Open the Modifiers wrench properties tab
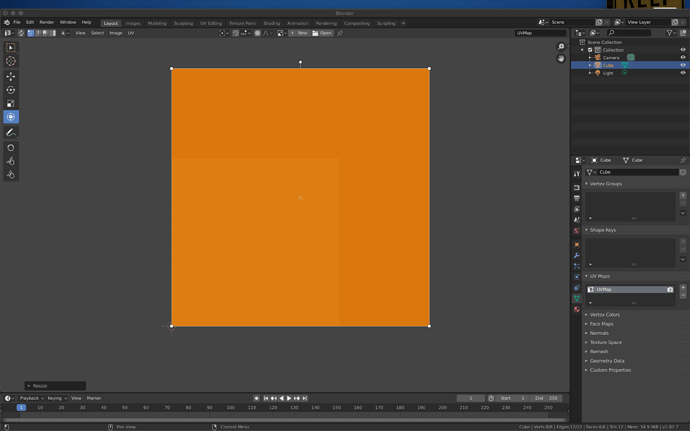This screenshot has height=431, width=690. (x=576, y=255)
